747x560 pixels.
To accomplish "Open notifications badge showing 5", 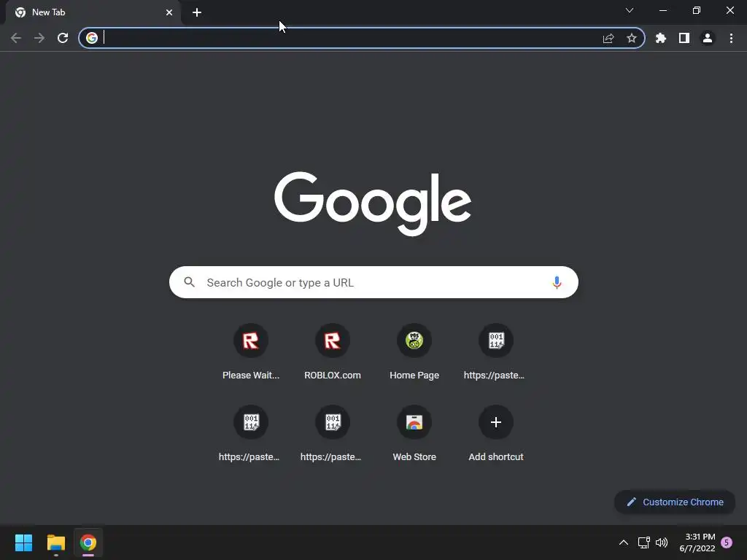I will point(727,542).
